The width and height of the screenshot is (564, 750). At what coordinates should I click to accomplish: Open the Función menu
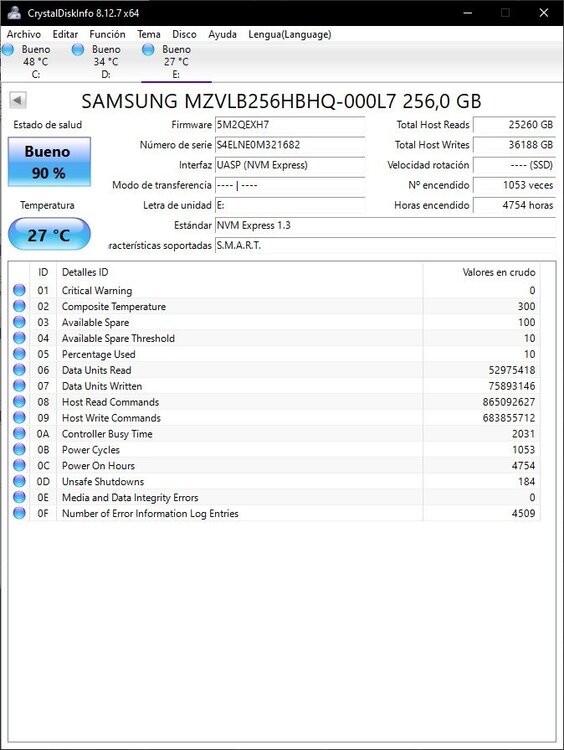[x=107, y=34]
